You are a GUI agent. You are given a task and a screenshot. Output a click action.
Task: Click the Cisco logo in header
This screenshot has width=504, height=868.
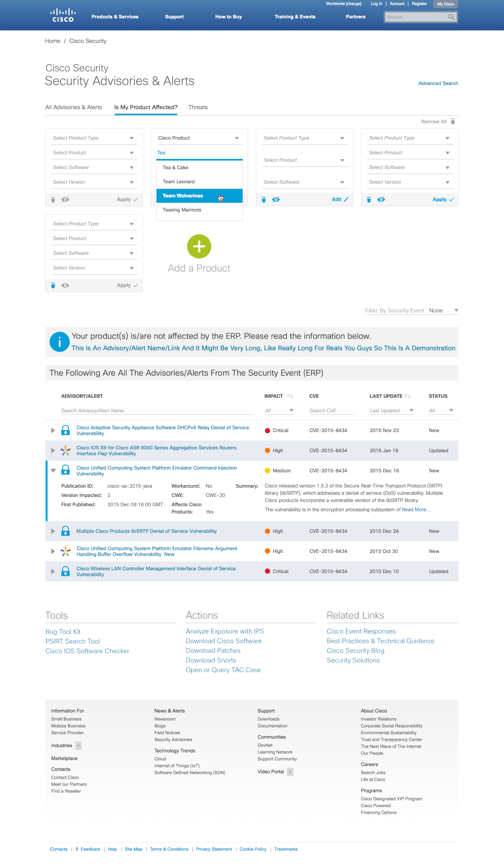[63, 15]
